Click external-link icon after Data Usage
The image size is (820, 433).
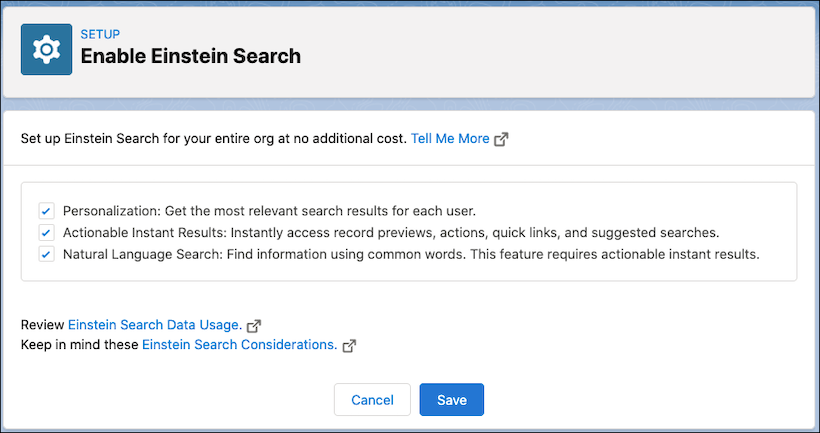pyautogui.click(x=254, y=325)
